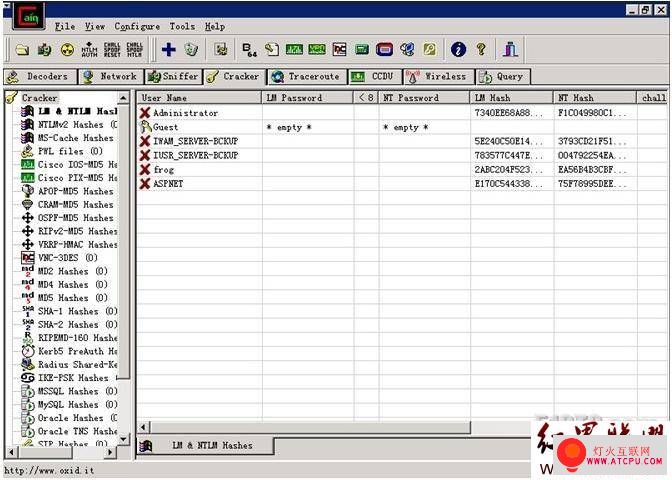Sort by User Name column header
Image resolution: width=672 pixels, height=480 pixels.
tap(199, 98)
